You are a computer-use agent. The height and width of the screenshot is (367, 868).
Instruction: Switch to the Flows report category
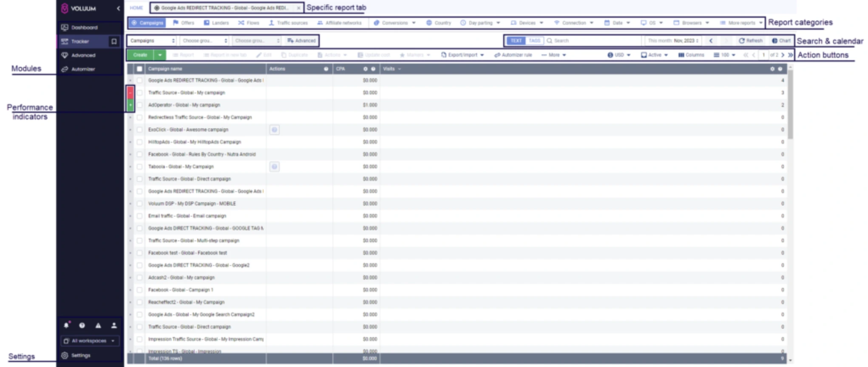(x=249, y=23)
